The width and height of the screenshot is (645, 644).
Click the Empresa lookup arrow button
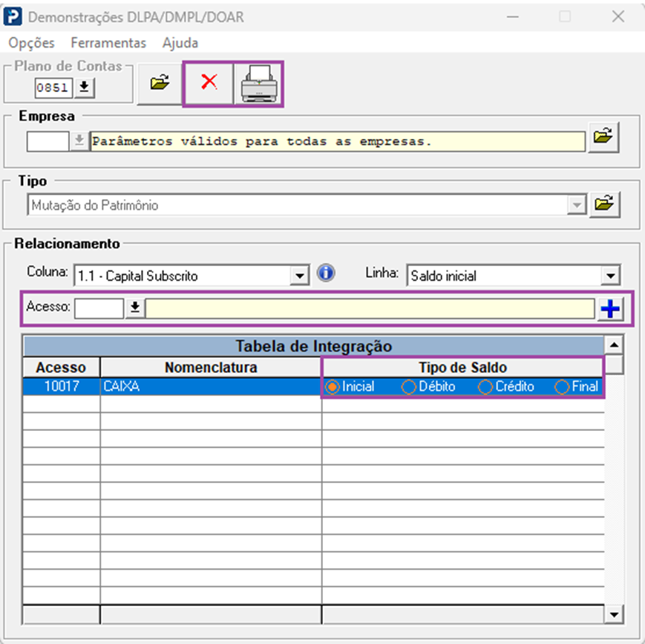[x=79, y=141]
